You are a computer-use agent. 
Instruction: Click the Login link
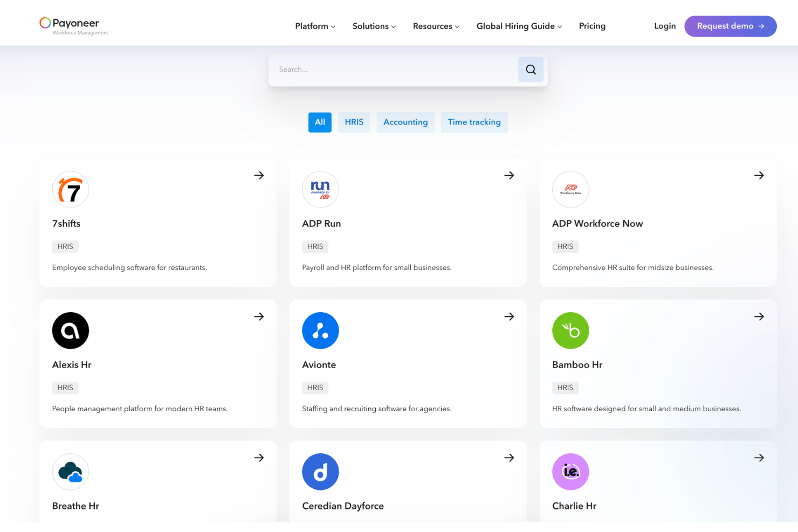point(665,26)
